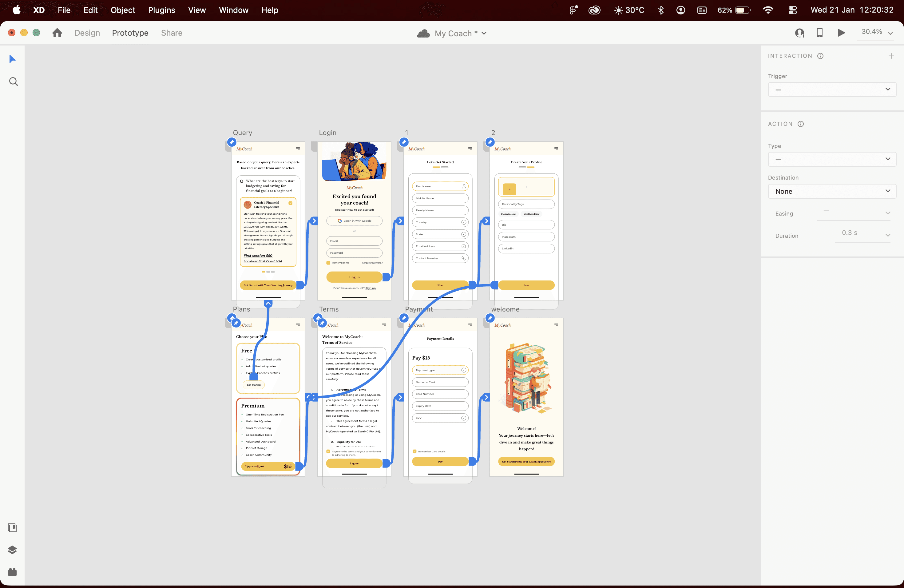Start the Desktop Preview play button

(x=841, y=33)
